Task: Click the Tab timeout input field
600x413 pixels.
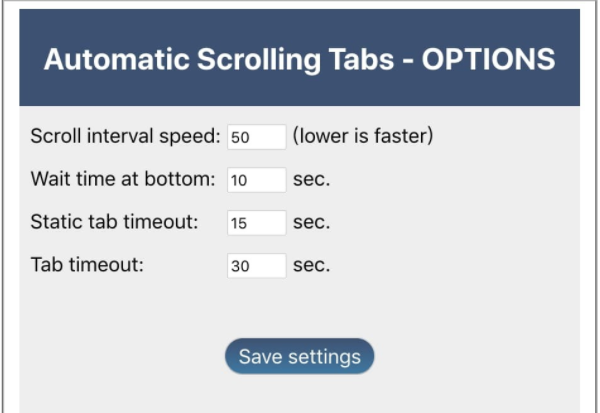Action: click(256, 265)
